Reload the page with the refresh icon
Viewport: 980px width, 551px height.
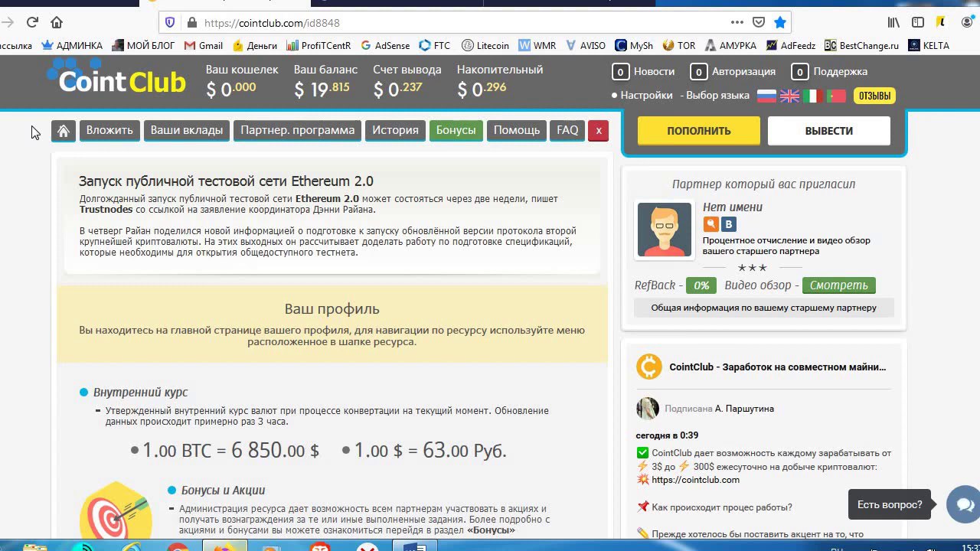click(x=32, y=22)
